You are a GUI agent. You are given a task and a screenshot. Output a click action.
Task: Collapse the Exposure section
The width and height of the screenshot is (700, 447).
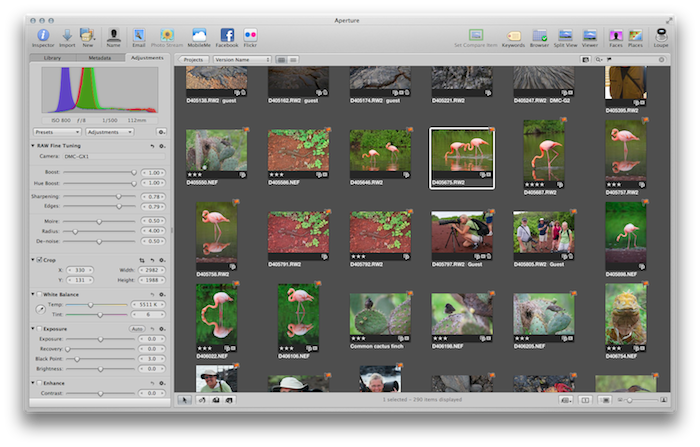click(33, 329)
